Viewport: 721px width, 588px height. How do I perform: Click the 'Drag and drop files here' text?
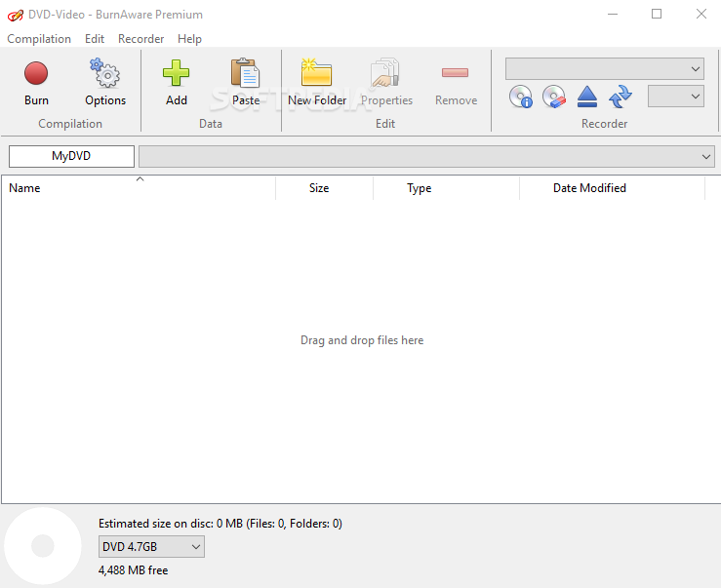pos(362,340)
